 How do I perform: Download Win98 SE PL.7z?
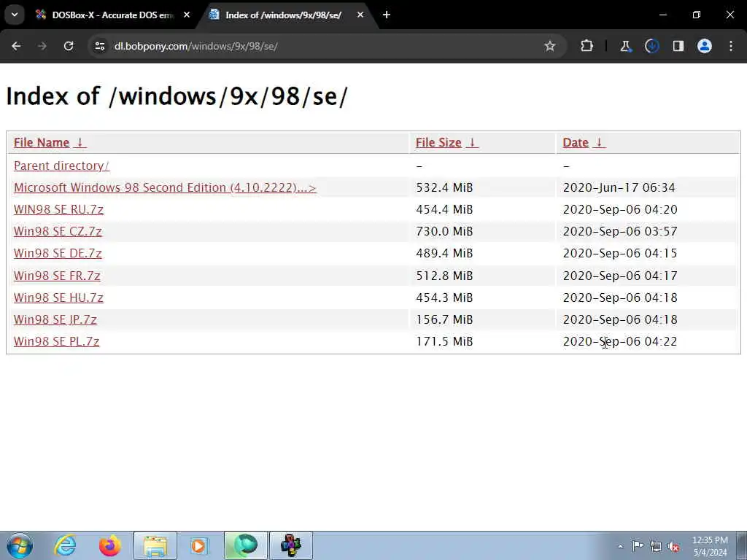coord(57,341)
